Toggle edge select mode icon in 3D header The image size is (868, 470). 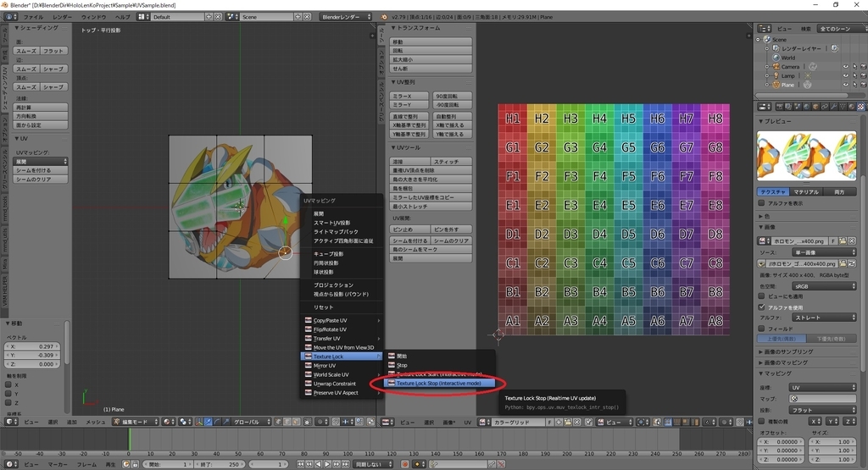pyautogui.click(x=287, y=422)
